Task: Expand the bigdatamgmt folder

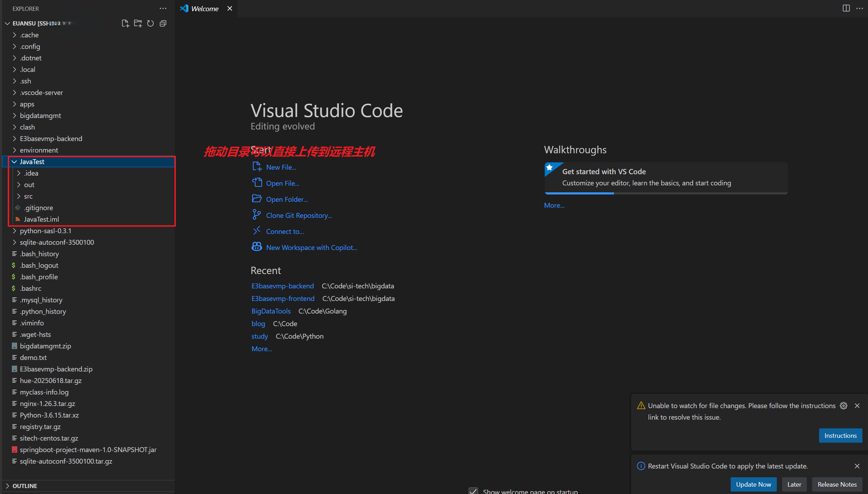Action: coord(40,116)
